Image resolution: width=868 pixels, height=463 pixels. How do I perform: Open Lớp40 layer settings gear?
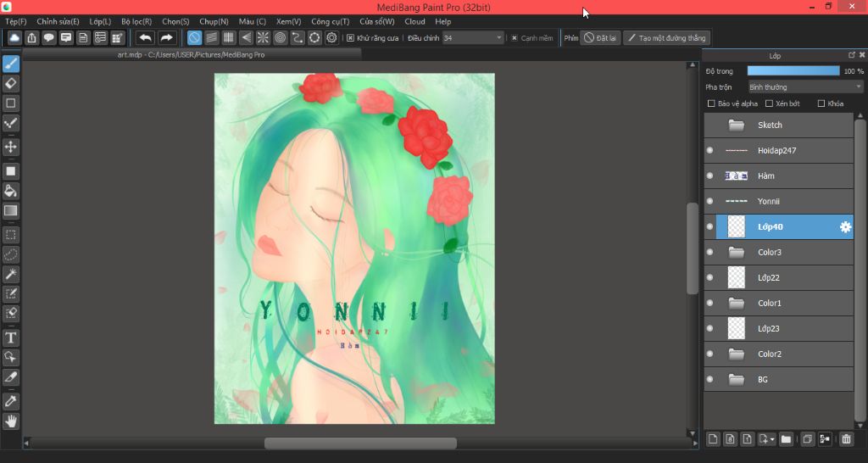[x=845, y=226]
